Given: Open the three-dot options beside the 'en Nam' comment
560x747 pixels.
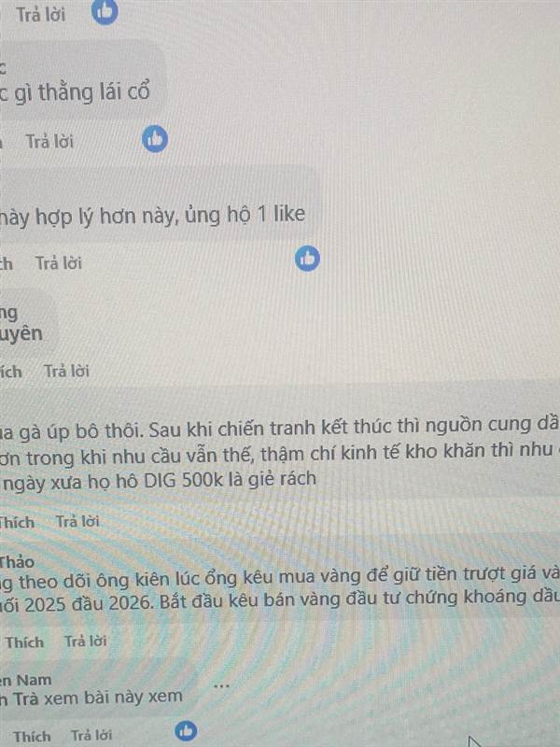Looking at the screenshot, I should click(x=221, y=685).
